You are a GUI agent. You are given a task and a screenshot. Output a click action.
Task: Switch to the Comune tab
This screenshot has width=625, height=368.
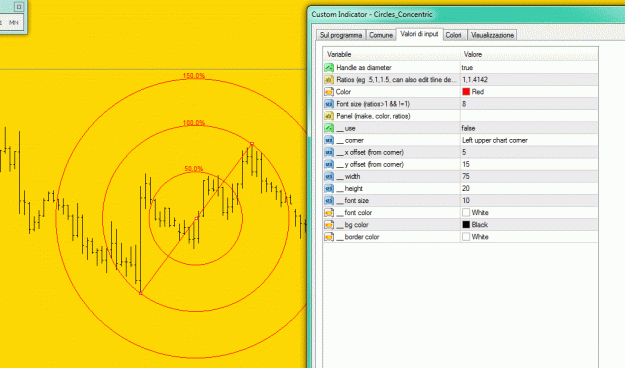click(381, 35)
